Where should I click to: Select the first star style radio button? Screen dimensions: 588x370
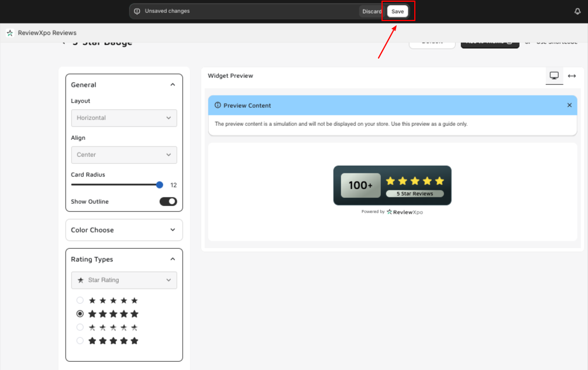80,300
